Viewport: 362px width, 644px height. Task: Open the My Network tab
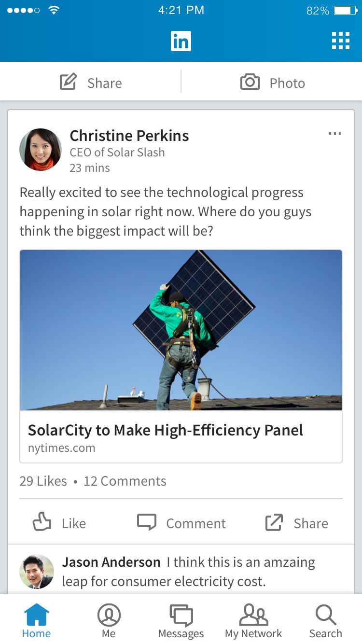[x=253, y=620]
